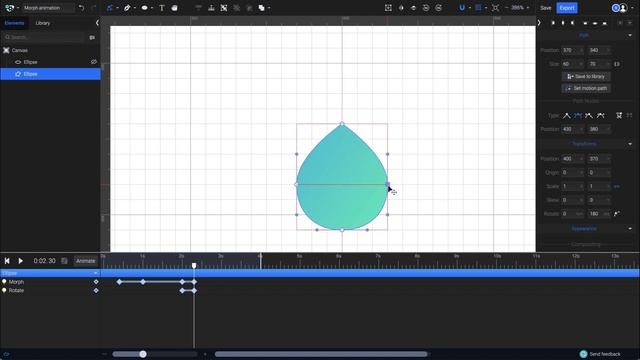Click the fit-to-frame toolbar icon
Image resolution: width=640 pixels, height=360 pixels.
click(388, 8)
